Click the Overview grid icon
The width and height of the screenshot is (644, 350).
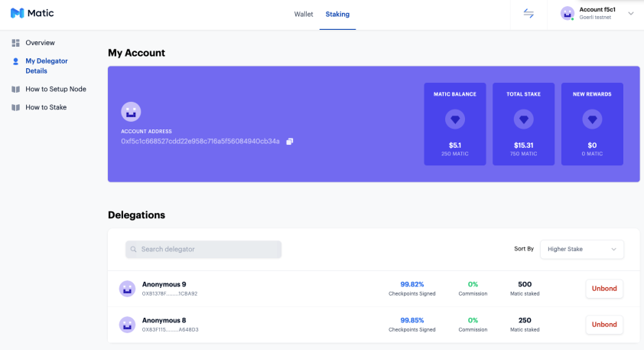[15, 43]
